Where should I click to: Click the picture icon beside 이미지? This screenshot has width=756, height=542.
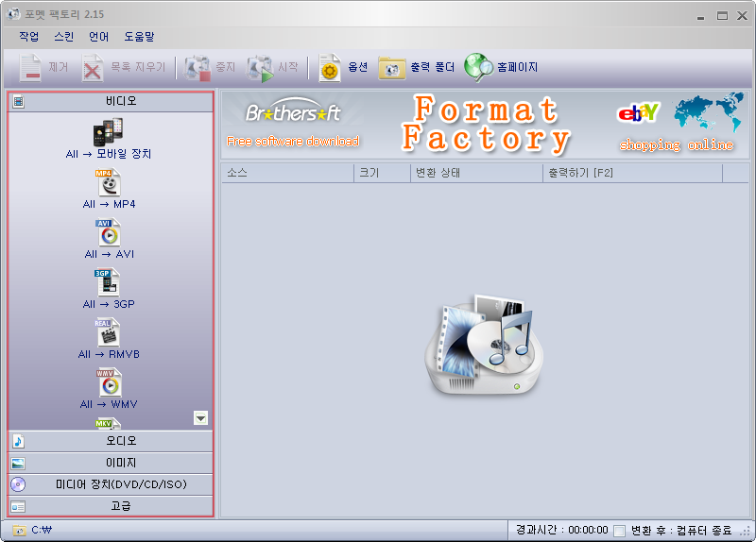(18, 464)
